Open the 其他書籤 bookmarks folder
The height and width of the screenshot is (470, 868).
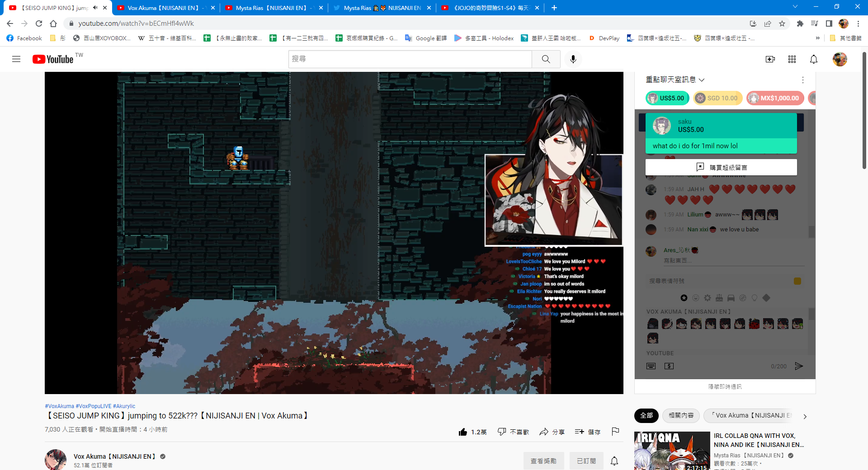[846, 38]
